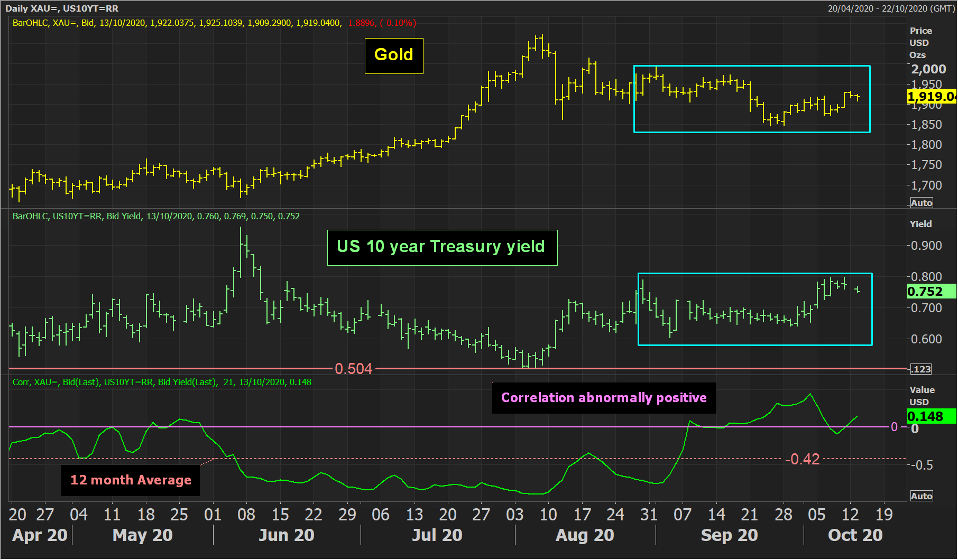Click the Sep 20 month label

730,535
